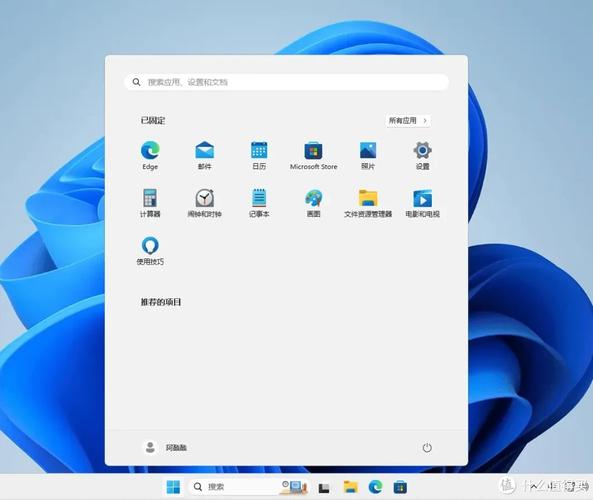Open Task View from the taskbar
Screen dimensions: 593x500
point(324,487)
